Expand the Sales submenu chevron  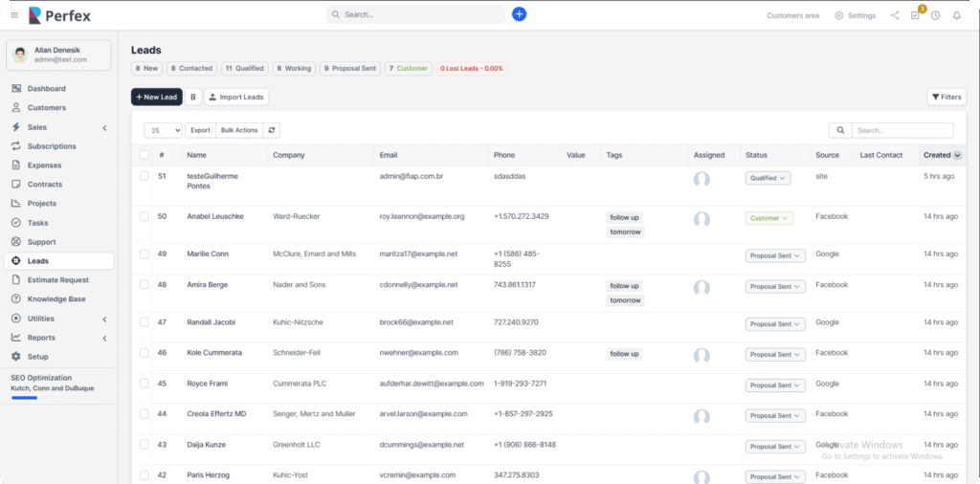coord(104,127)
